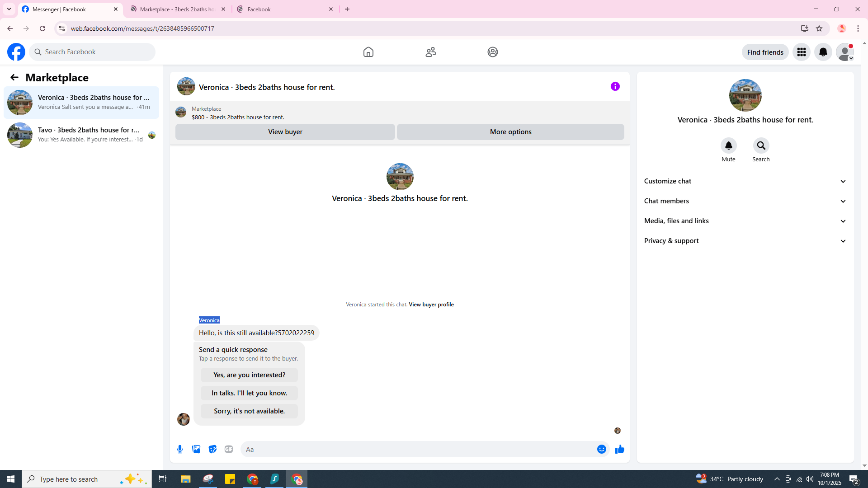Attach a photo or file
This screenshot has height=488, width=868.
(x=196, y=449)
